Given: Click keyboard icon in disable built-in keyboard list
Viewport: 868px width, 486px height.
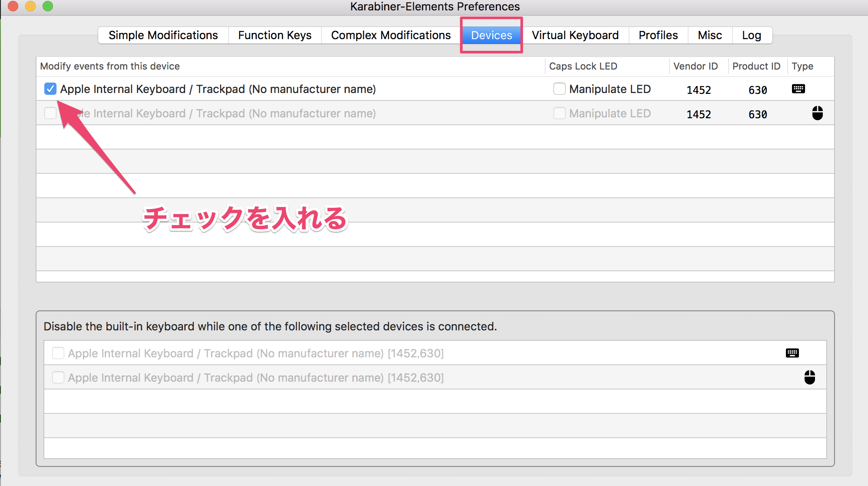Looking at the screenshot, I should tap(792, 353).
